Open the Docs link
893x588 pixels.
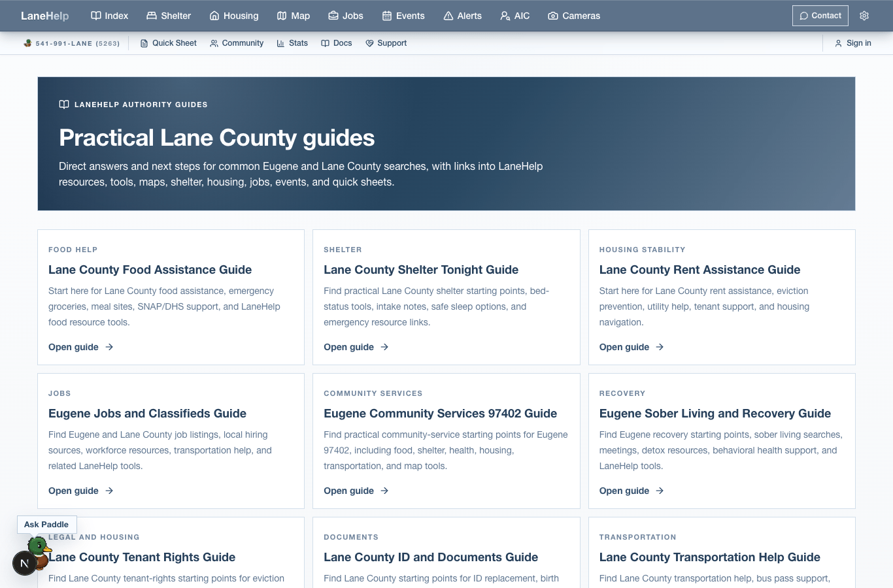tap(337, 43)
